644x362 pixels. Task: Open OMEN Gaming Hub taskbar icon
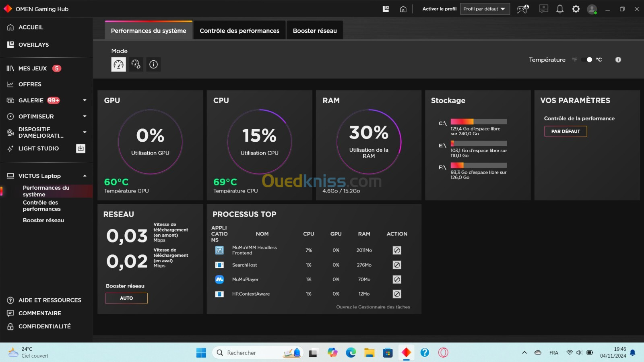(406, 353)
